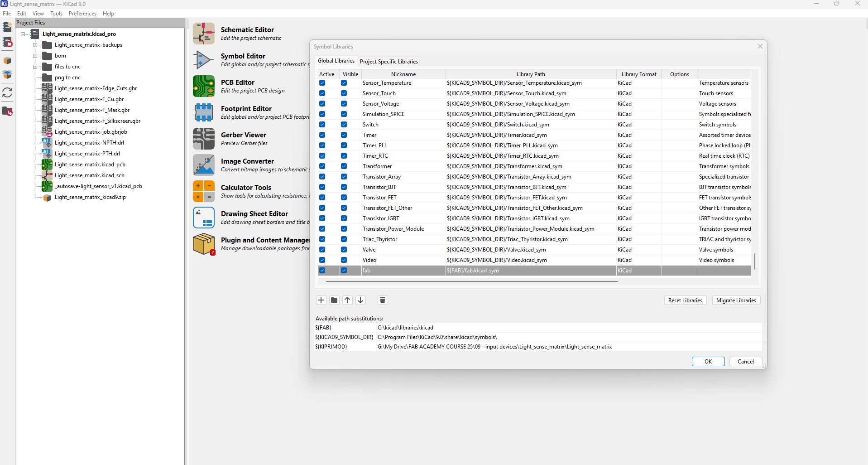Image resolution: width=868 pixels, height=465 pixels.
Task: Click the library table vertical scrollbar
Action: pos(754,262)
